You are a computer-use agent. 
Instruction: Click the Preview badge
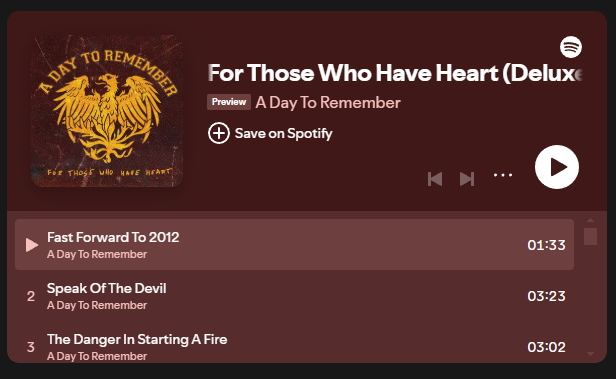coord(229,102)
